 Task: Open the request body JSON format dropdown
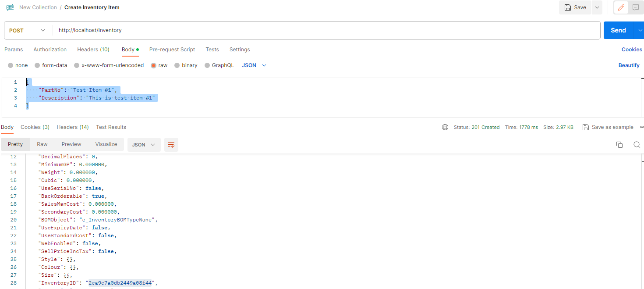(254, 65)
